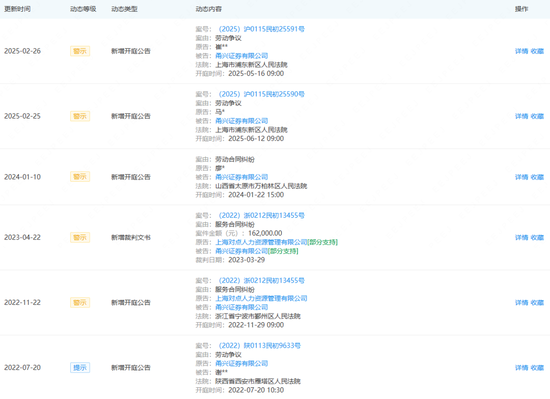Viewport: 550px width, 399px height.
Task: Click the 操作 column header
Action: click(522, 9)
